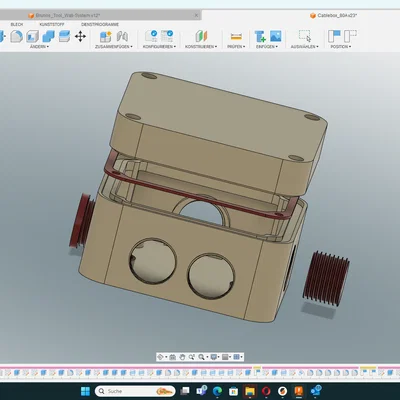
Task: Open the Zusammenfügen dropdown menu
Action: (114, 47)
